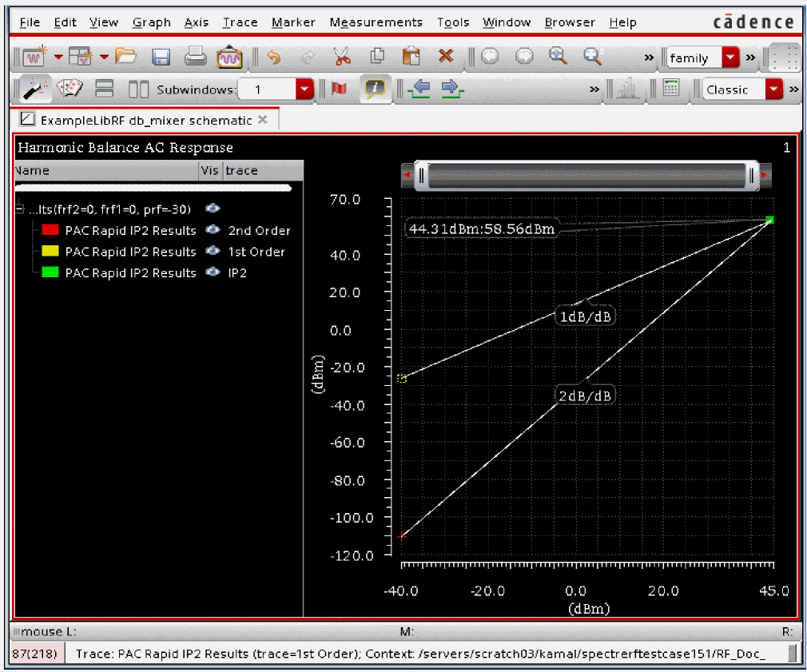The height and width of the screenshot is (672, 807).
Task: Collapse the frf2=0 results tree node
Action: pos(20,209)
